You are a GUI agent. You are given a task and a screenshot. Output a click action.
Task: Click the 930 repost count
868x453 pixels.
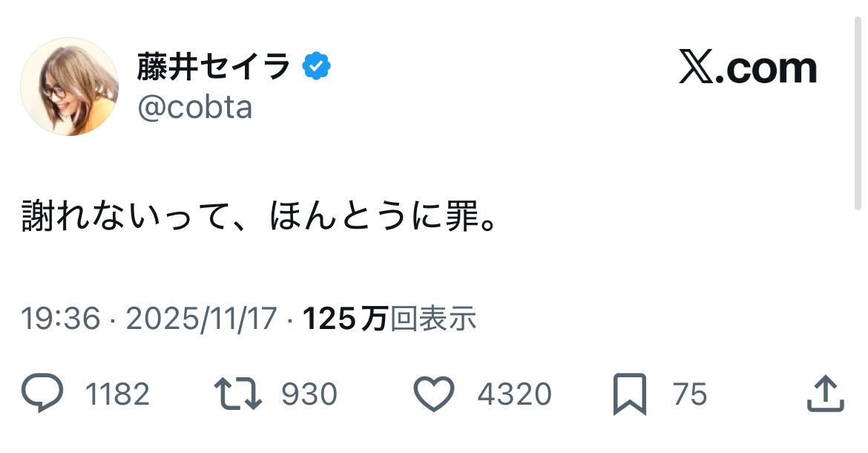(309, 394)
